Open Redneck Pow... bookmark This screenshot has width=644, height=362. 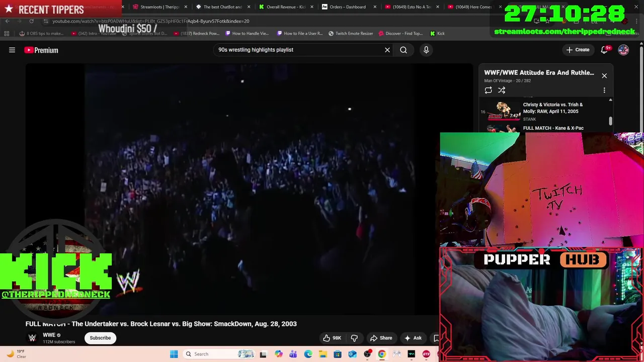[196, 33]
